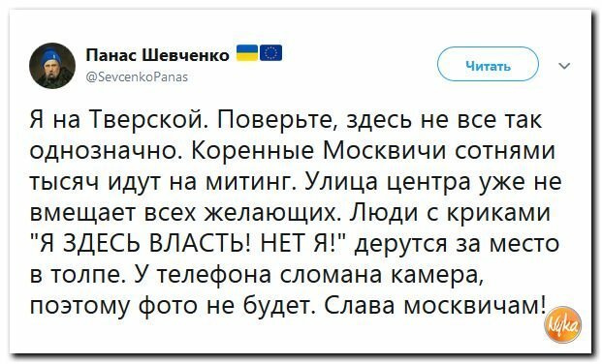Open the @SevcenkoPanas handle link
This screenshot has width=602, height=364.
[x=137, y=77]
